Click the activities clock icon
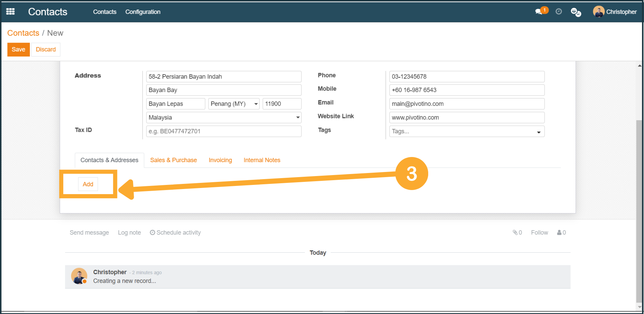The height and width of the screenshot is (314, 644). tap(559, 12)
